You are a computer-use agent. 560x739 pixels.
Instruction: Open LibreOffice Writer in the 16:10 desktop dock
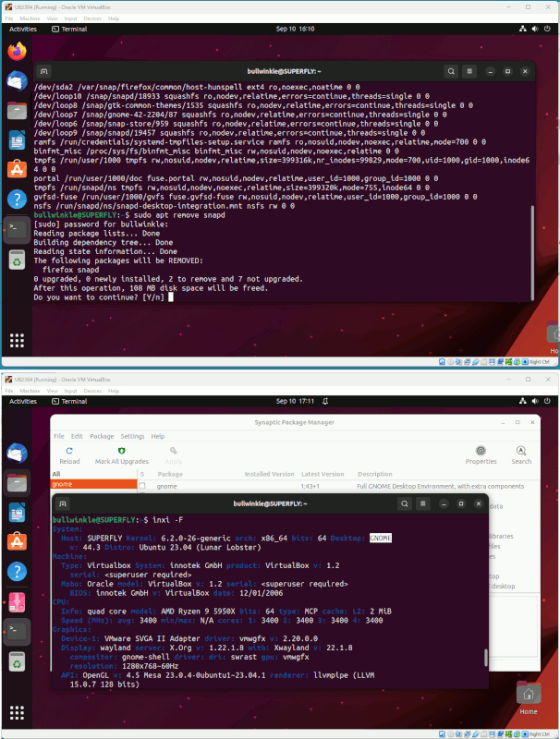[x=17, y=140]
